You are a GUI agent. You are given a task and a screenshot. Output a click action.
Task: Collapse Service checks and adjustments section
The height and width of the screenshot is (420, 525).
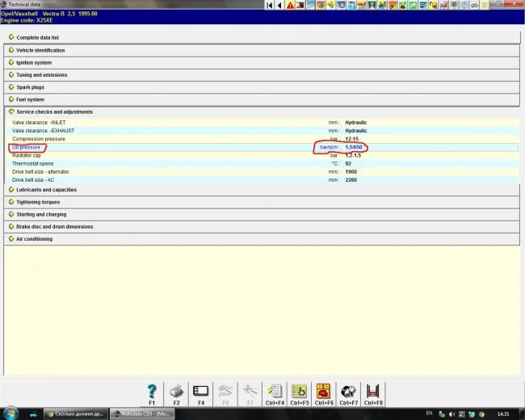(x=54, y=111)
